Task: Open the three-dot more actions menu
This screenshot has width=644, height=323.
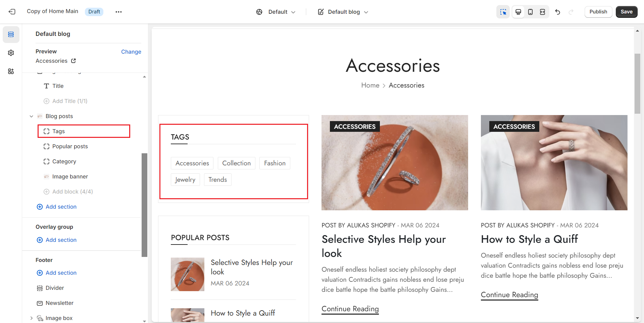Action: (118, 12)
